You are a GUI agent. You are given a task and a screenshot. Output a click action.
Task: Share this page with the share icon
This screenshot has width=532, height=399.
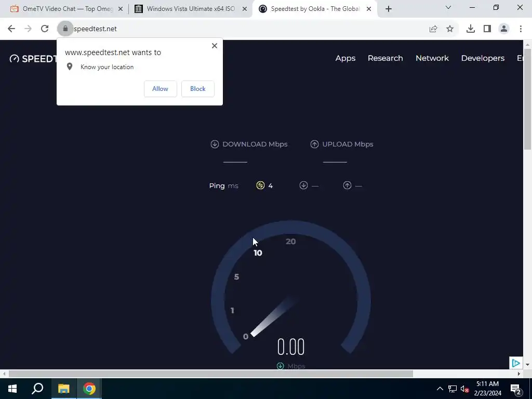tap(433, 29)
